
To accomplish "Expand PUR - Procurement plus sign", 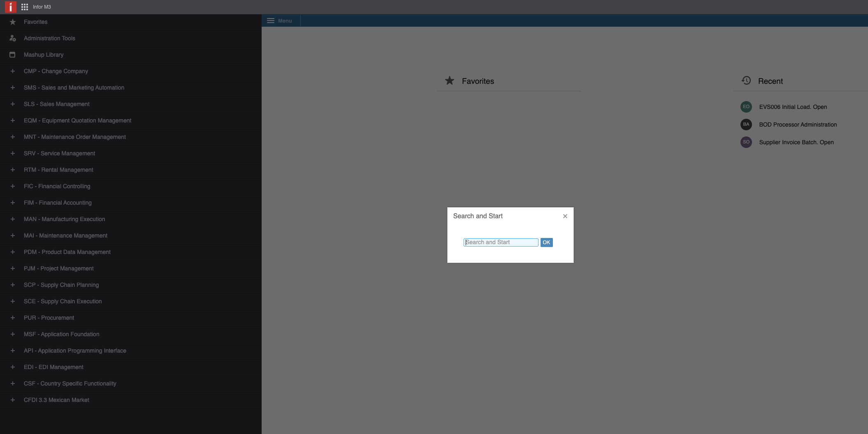I will 13,318.
